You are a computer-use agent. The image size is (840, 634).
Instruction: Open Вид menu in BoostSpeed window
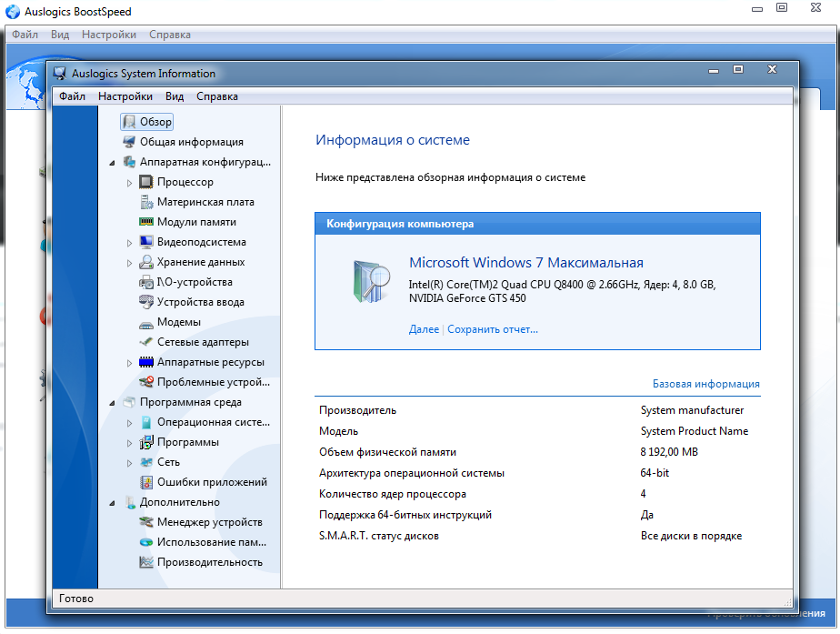[60, 35]
